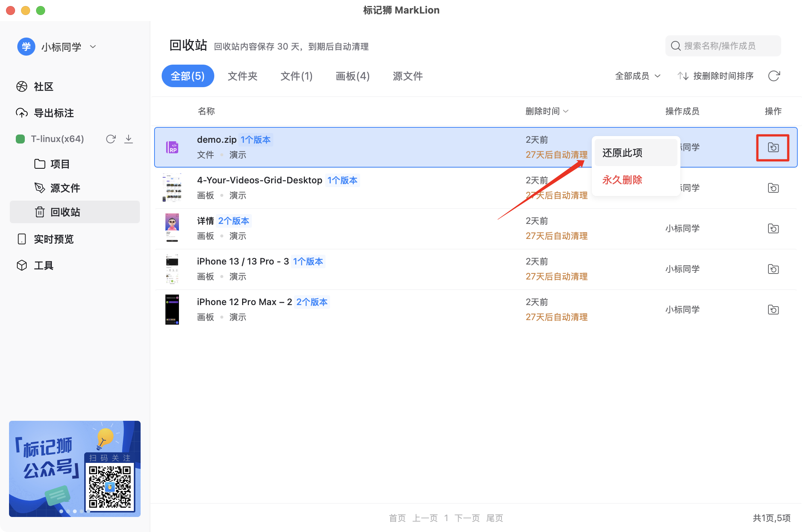Screen dimensions: 803x532
Task: Click the restore icon for the 详情 row
Action: [773, 228]
